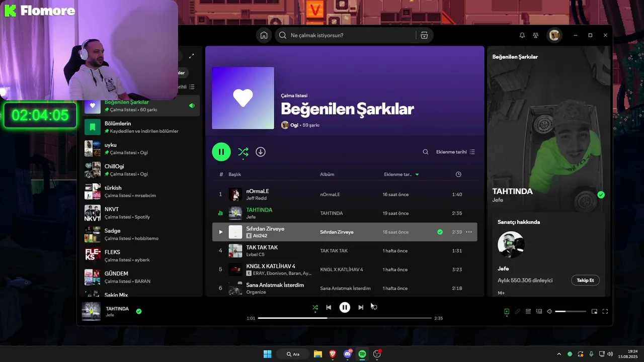Image resolution: width=644 pixels, height=362 pixels.
Task: Open taskbar Ara search box
Action: click(x=294, y=354)
